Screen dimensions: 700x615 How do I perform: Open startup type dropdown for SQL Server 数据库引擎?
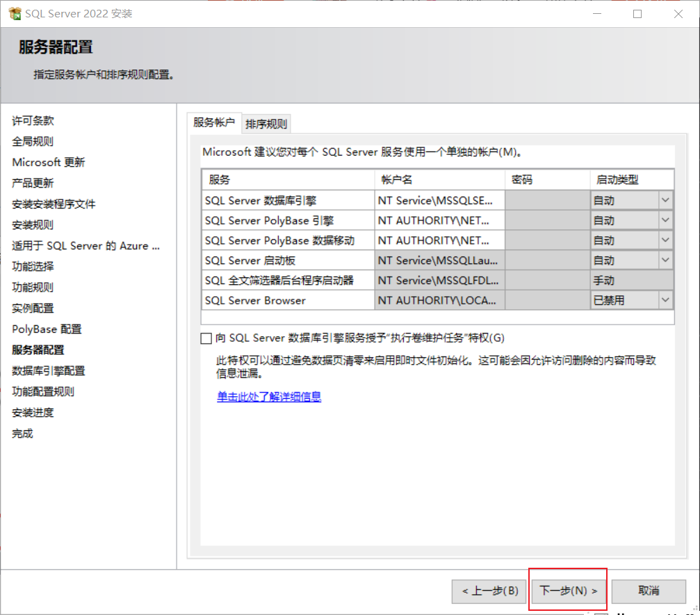665,200
